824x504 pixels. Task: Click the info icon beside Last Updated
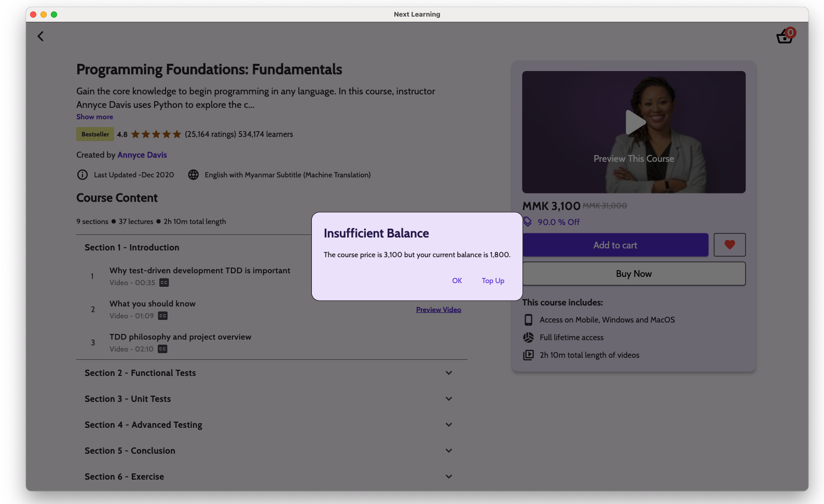pyautogui.click(x=83, y=175)
